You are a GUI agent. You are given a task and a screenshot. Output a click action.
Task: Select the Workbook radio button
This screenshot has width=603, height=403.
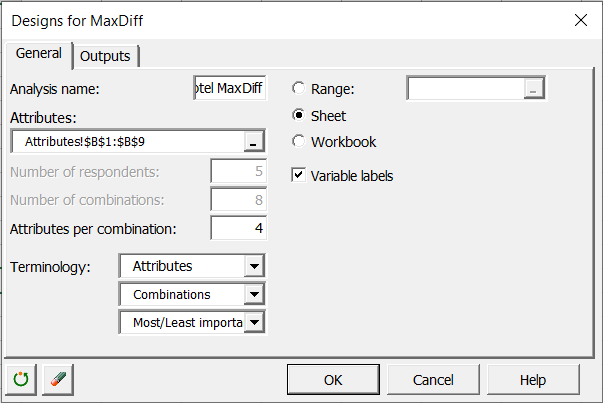[x=298, y=142]
